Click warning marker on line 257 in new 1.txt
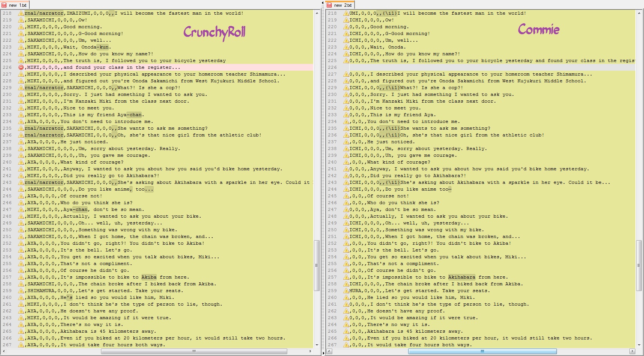Viewport: 644px width, 356px height. (21, 277)
